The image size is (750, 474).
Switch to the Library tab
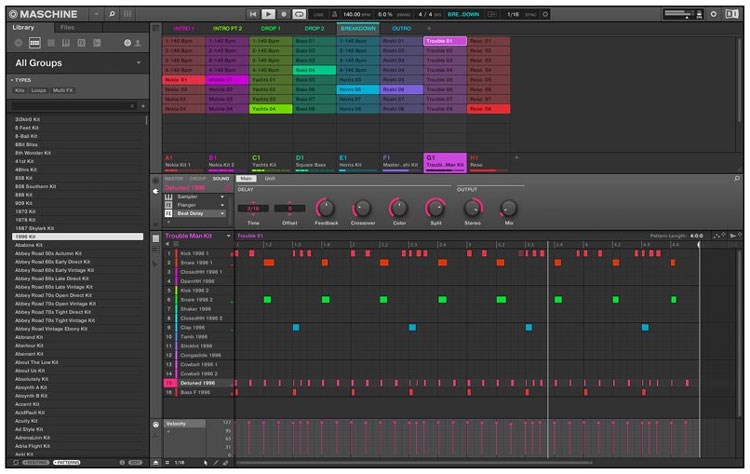[23, 28]
